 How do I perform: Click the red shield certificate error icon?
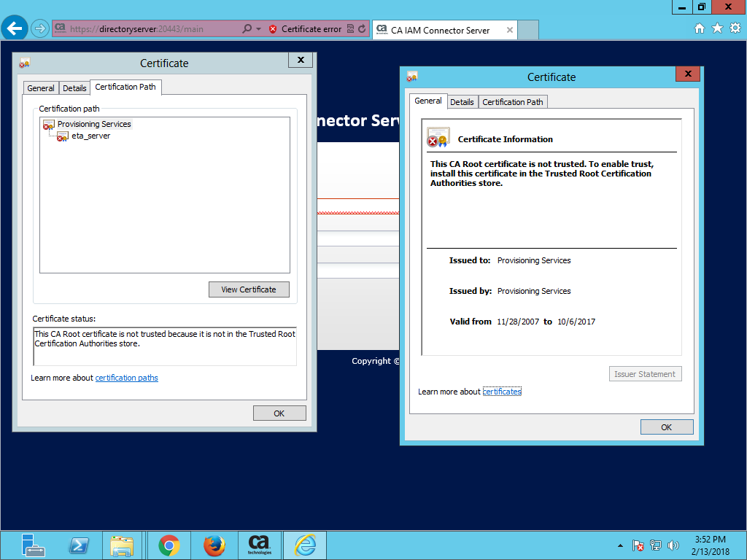tap(273, 29)
